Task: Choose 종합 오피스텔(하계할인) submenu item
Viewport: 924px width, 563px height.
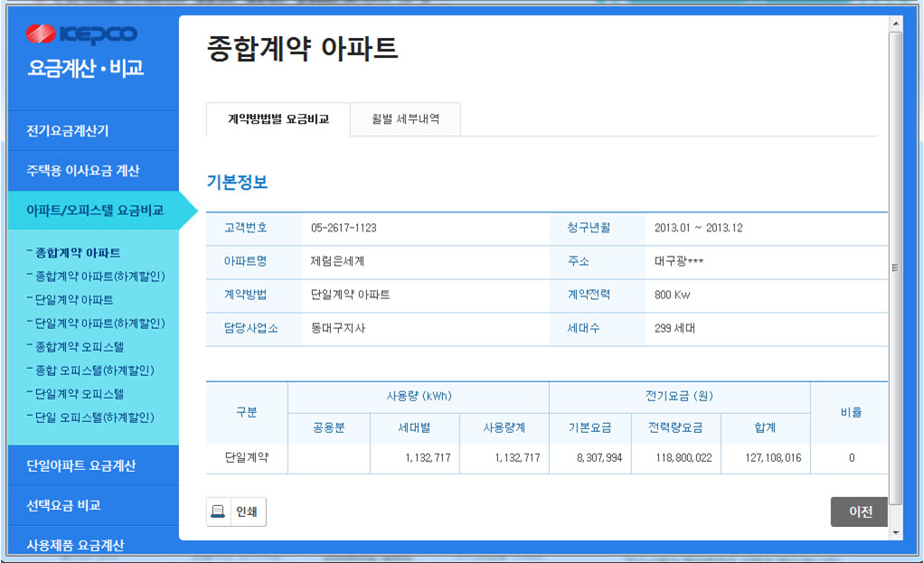Action: tap(94, 371)
